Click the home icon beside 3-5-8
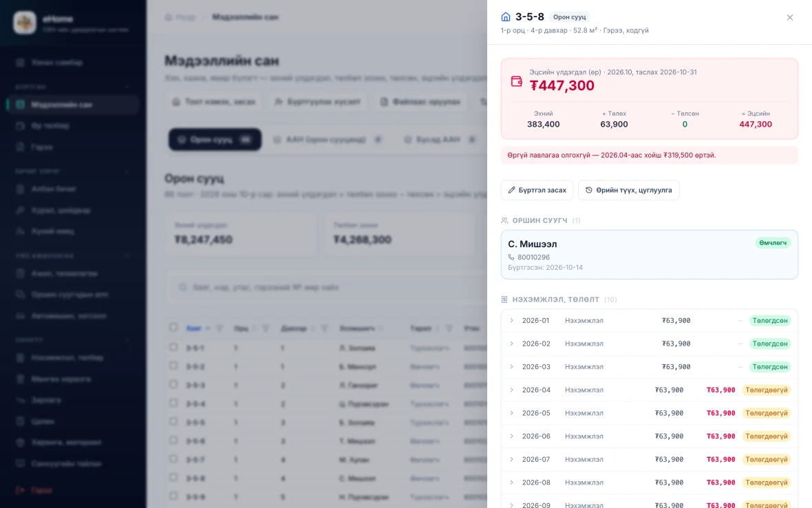This screenshot has height=508, width=812. (x=505, y=17)
